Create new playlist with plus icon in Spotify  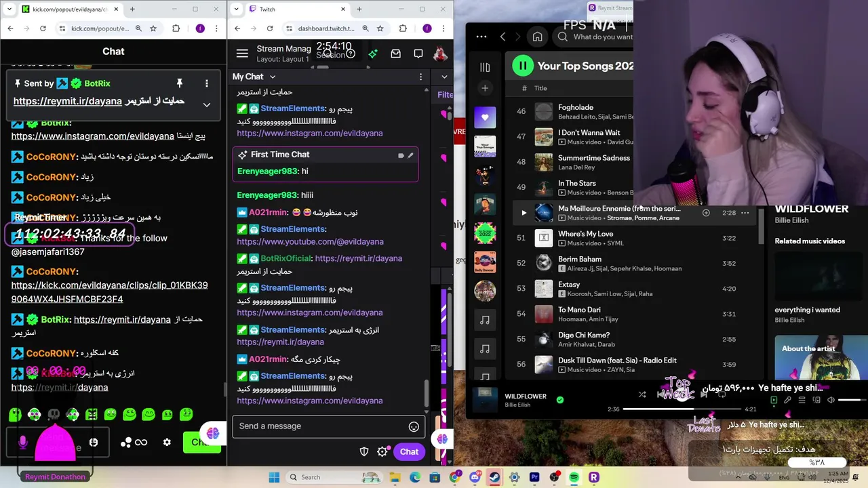[x=484, y=88]
